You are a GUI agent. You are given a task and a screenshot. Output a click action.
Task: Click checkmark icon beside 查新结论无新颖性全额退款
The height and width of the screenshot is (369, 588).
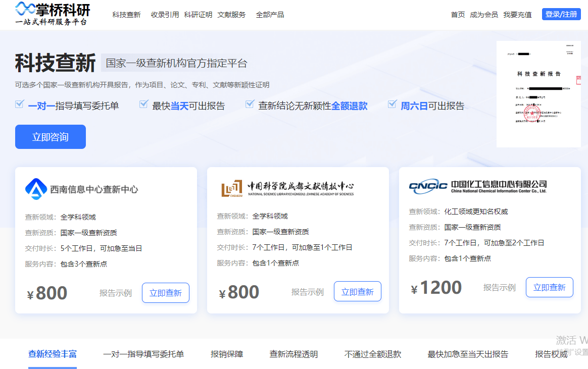[250, 104]
